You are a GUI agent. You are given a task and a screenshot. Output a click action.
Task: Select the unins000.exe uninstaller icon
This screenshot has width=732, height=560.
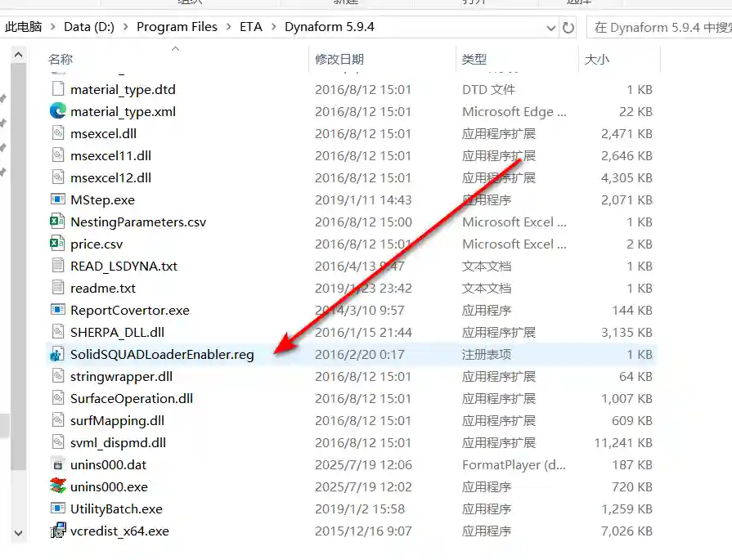point(57,486)
